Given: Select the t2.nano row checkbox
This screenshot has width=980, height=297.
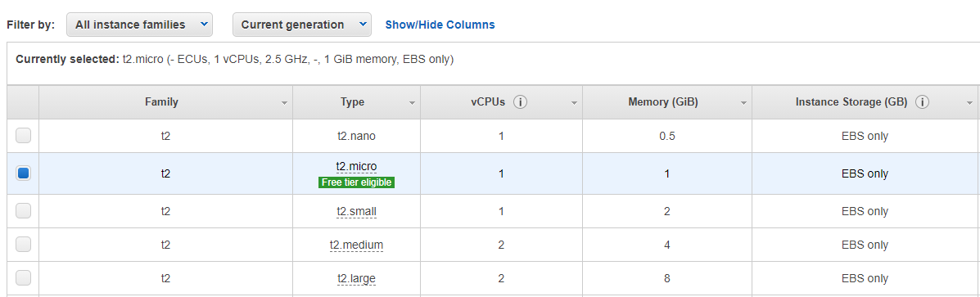Looking at the screenshot, I should 23,135.
